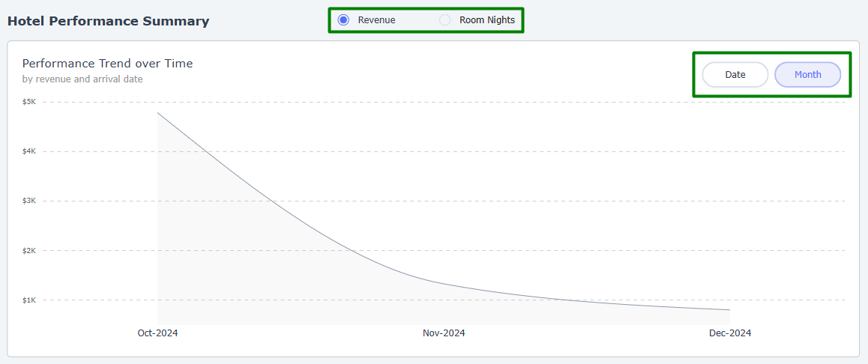Click the $2K axis value
868x364 pixels.
pos(29,251)
